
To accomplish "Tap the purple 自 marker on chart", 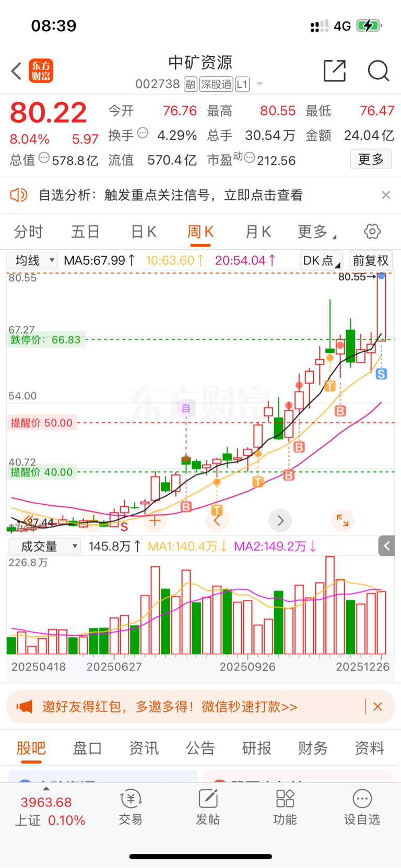I will tap(186, 408).
